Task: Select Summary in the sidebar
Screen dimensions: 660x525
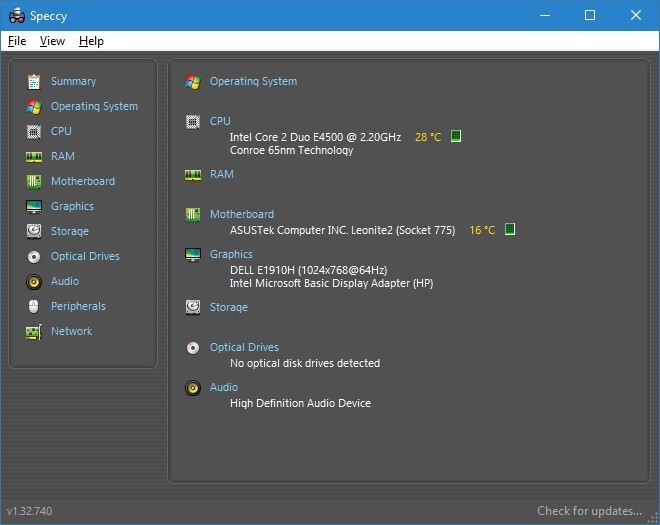Action: click(x=73, y=81)
